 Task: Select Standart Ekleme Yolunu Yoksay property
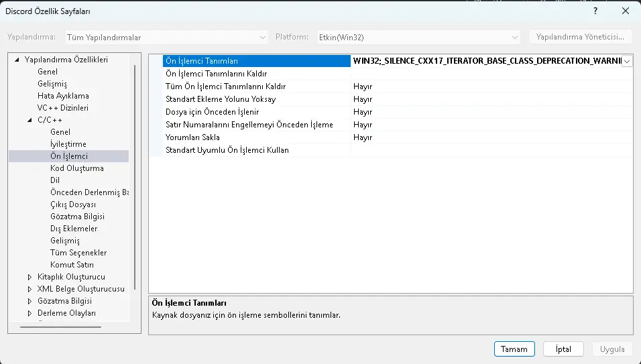[x=257, y=99]
